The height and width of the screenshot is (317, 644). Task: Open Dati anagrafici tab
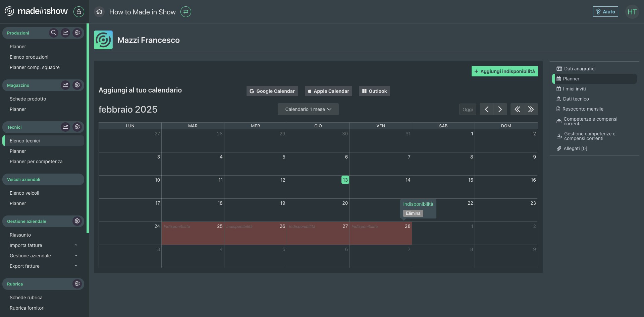click(579, 69)
